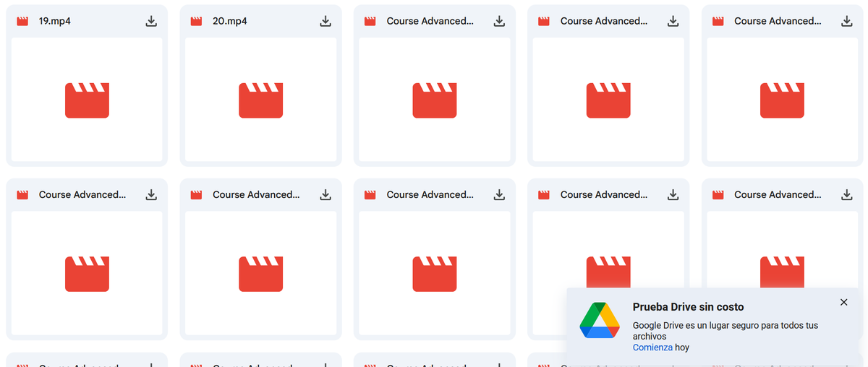Click the 'Google Drive es un lugar seguro' text
The image size is (868, 367).
(x=726, y=331)
